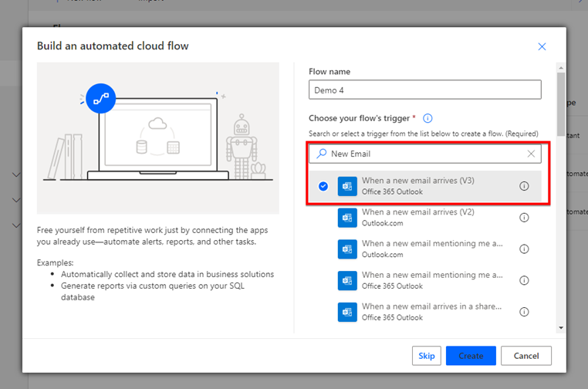
Task: Select Office 365 When a new email mentioning me trigger
Action: click(x=432, y=275)
